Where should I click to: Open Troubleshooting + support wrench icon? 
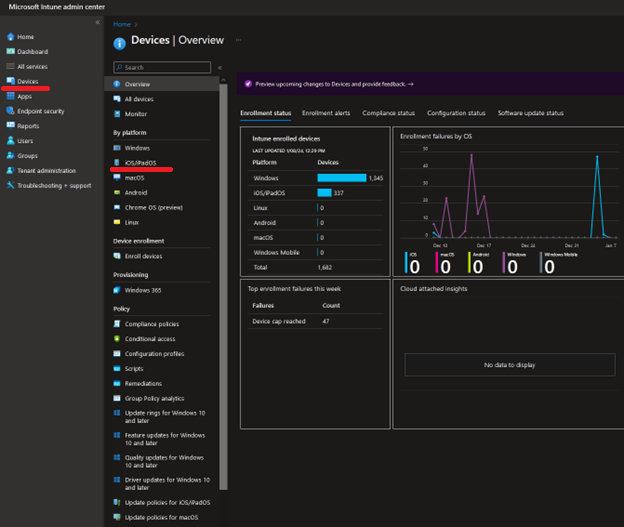click(11, 185)
